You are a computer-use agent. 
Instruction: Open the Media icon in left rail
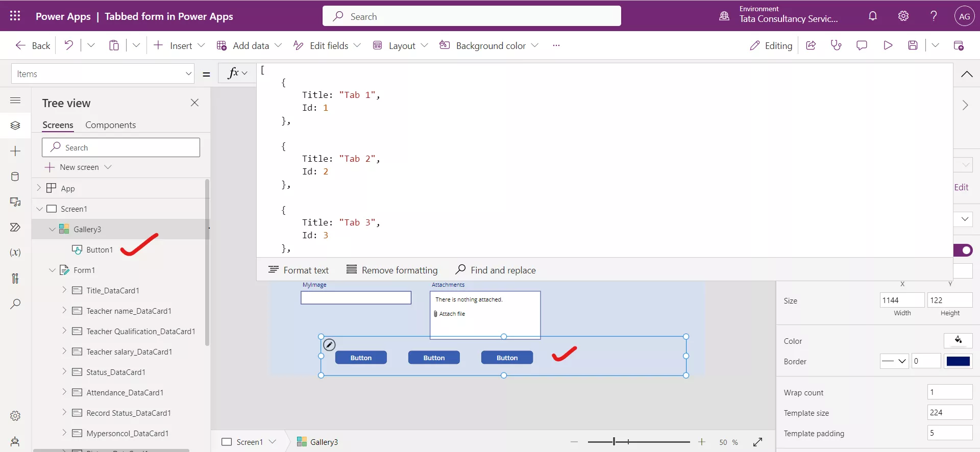(x=15, y=202)
